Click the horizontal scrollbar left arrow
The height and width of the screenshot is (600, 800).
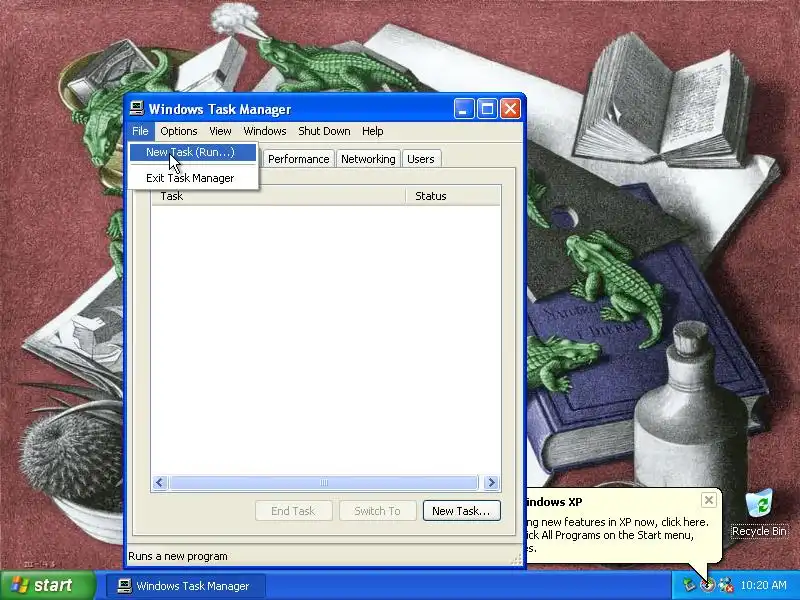click(160, 483)
